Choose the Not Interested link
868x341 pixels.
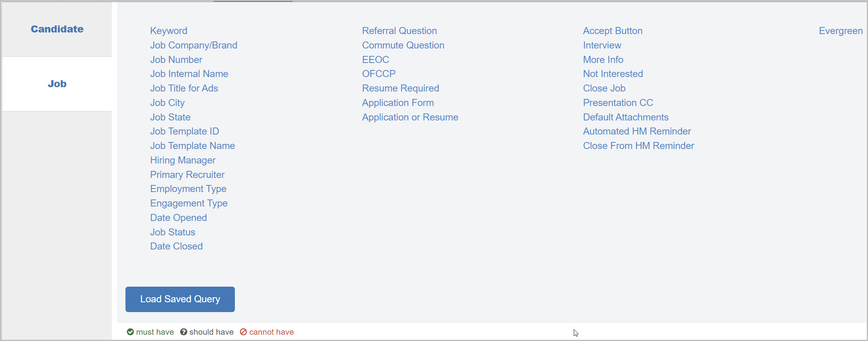click(x=613, y=74)
